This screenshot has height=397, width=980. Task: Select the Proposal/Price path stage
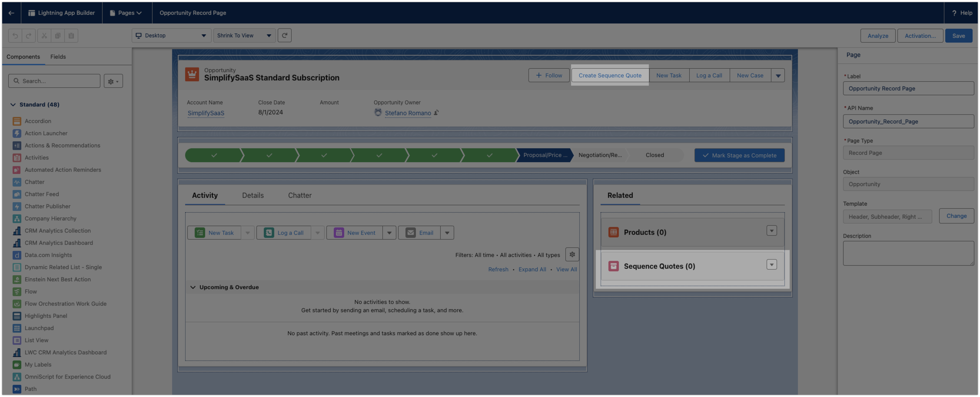click(545, 155)
